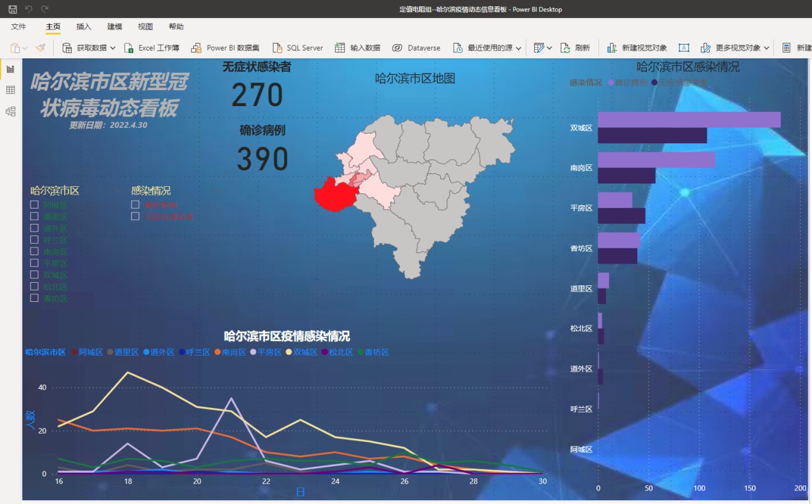The width and height of the screenshot is (812, 504).
Task: Expand the 更多视觉对象 dropdown
Action: coord(766,48)
